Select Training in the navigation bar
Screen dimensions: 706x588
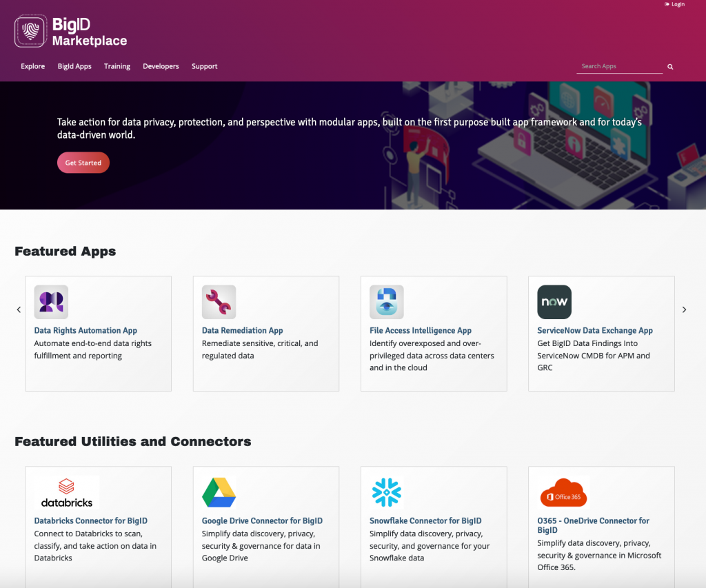tap(117, 66)
